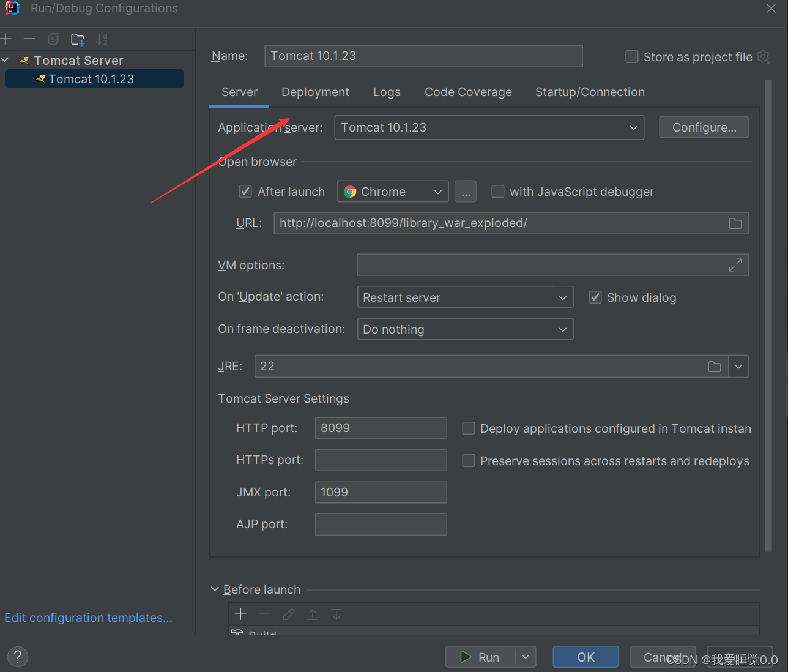The width and height of the screenshot is (788, 672).
Task: Click the Configure... button
Action: click(x=704, y=127)
